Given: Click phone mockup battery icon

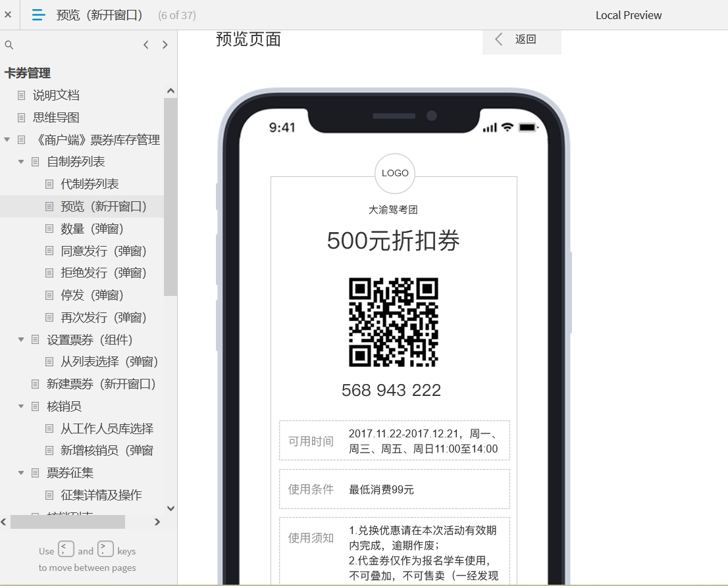Looking at the screenshot, I should click(x=528, y=127).
